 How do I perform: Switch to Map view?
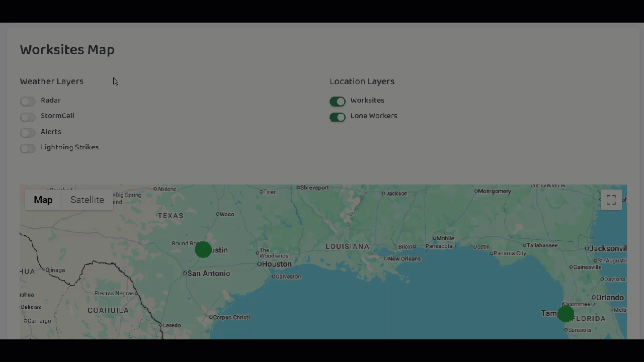(x=43, y=200)
